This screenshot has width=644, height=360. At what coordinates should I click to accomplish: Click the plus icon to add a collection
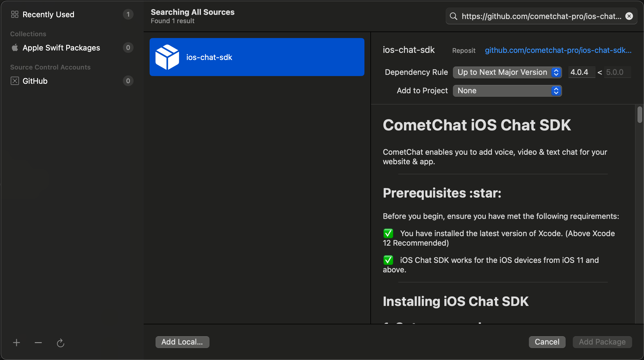click(17, 343)
